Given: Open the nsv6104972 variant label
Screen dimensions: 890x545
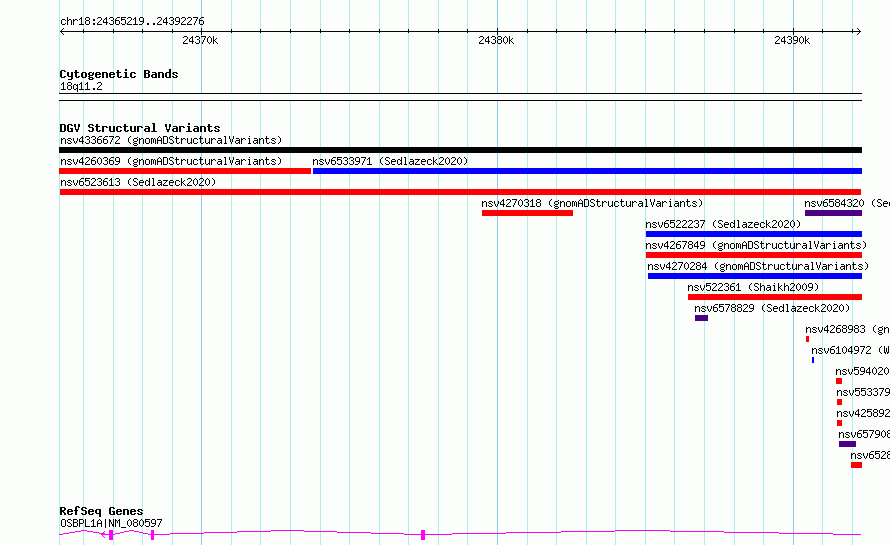Looking at the screenshot, I should coord(850,350).
